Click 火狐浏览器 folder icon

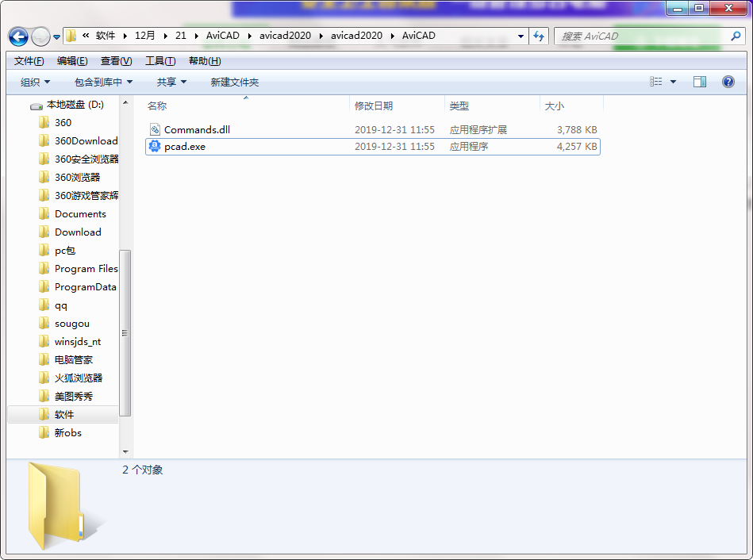pos(44,378)
